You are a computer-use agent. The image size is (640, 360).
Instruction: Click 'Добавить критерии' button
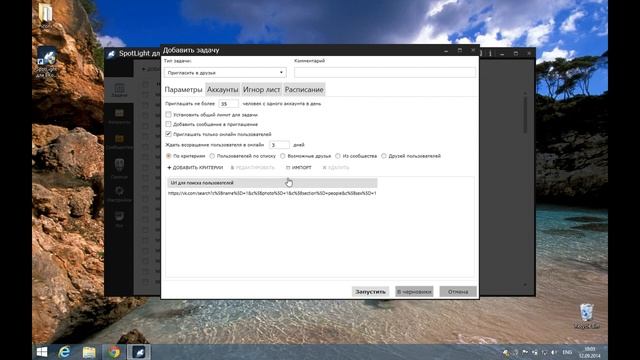(195, 167)
